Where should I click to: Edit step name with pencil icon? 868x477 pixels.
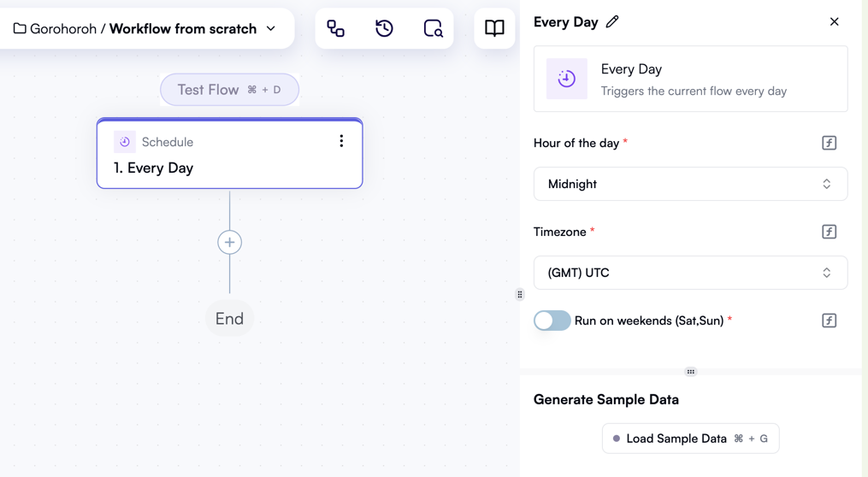(x=612, y=22)
